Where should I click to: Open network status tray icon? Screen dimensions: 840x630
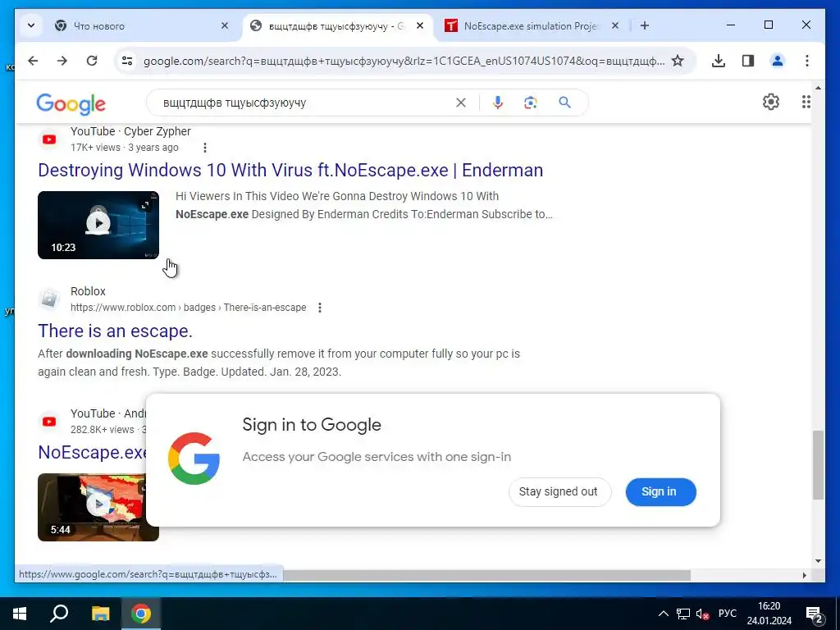coord(683,614)
